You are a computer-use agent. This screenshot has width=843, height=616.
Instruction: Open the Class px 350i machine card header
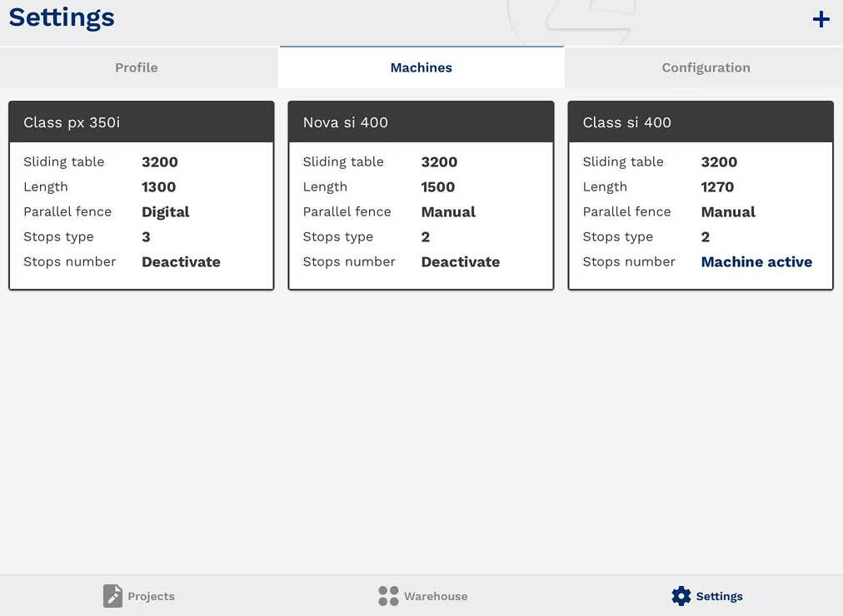click(142, 122)
